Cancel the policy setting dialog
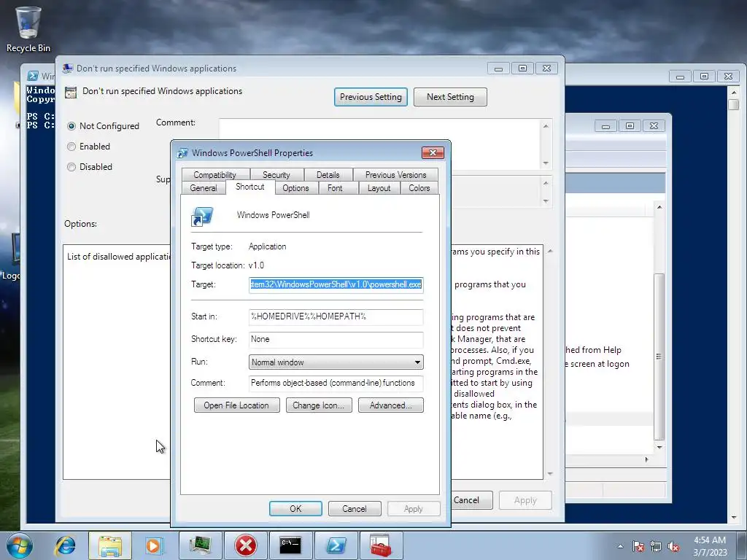The height and width of the screenshot is (560, 747). (471, 500)
